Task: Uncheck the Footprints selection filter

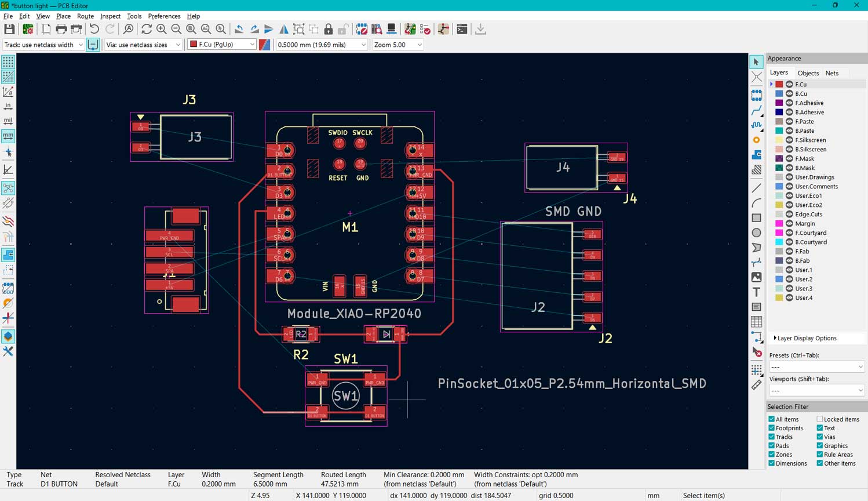Action: pos(771,428)
